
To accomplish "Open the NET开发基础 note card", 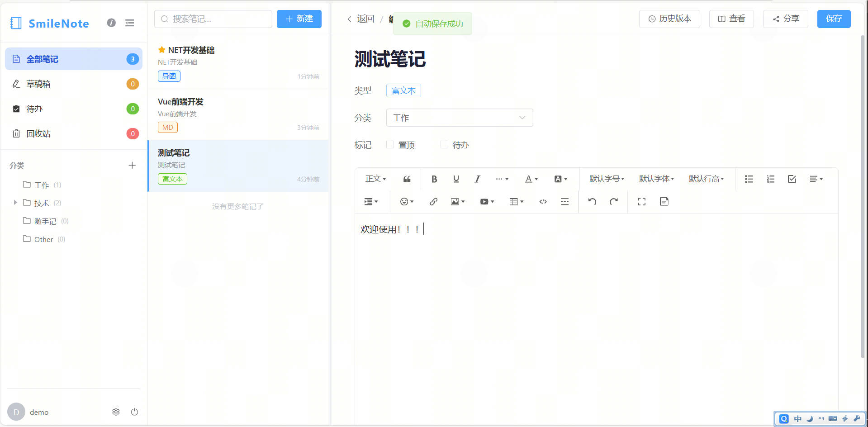I will (238, 63).
